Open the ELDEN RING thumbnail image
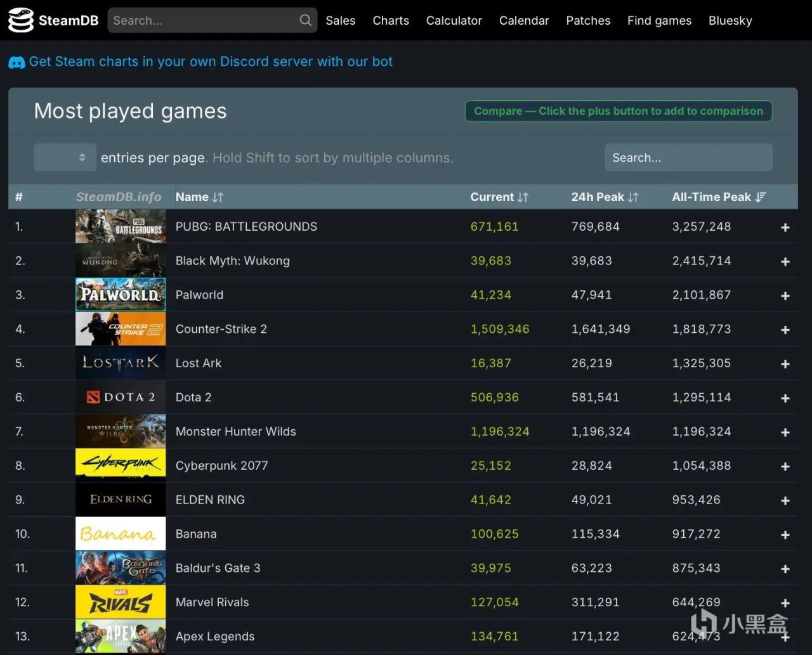This screenshot has width=812, height=655. (121, 500)
